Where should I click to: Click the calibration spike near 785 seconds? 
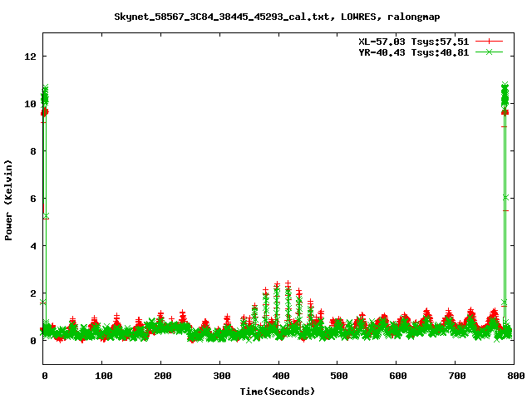(x=505, y=204)
